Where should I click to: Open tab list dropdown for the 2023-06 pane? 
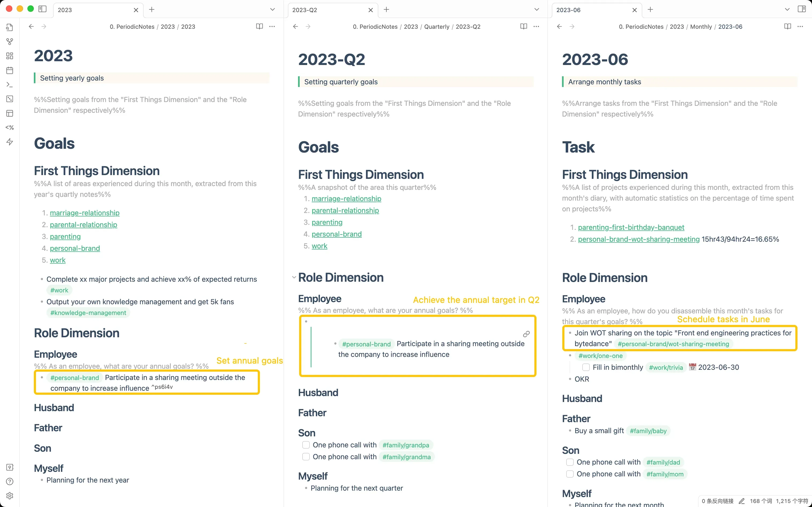click(x=787, y=10)
